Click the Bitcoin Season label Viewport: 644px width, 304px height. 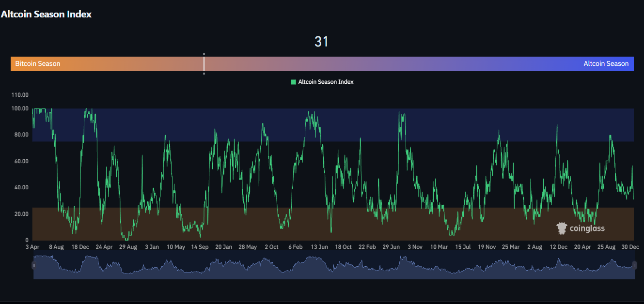(38, 63)
